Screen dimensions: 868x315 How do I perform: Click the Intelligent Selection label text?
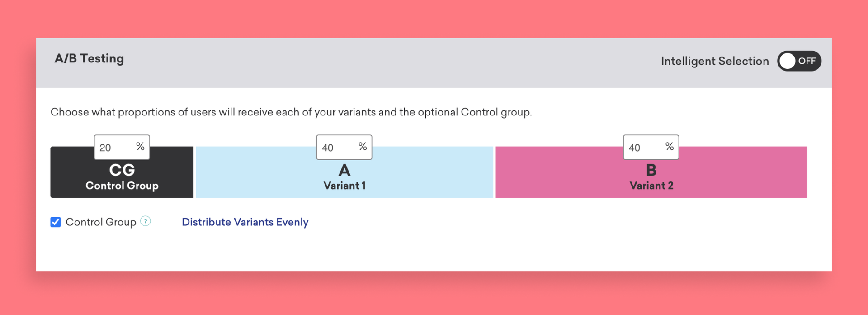(x=714, y=61)
